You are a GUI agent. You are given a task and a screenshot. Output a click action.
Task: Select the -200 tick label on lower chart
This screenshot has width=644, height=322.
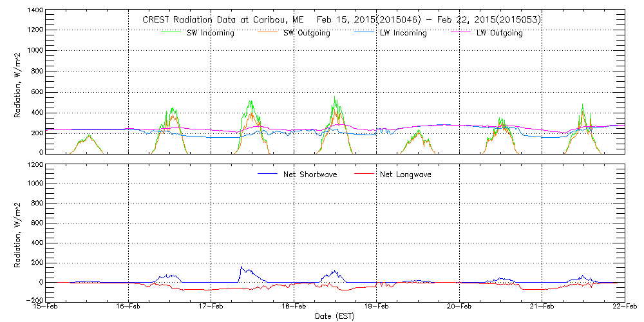[x=33, y=300]
